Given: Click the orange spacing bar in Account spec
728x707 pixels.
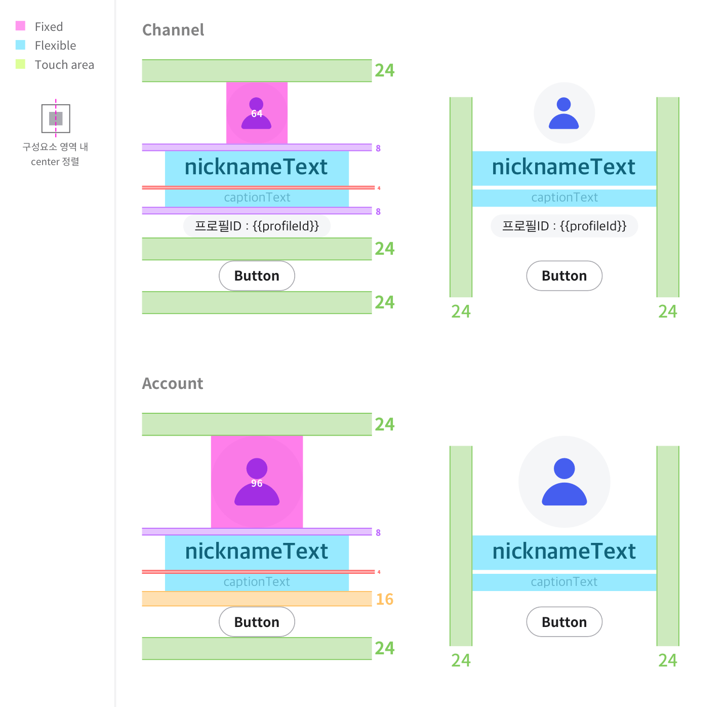Looking at the screenshot, I should [x=257, y=599].
